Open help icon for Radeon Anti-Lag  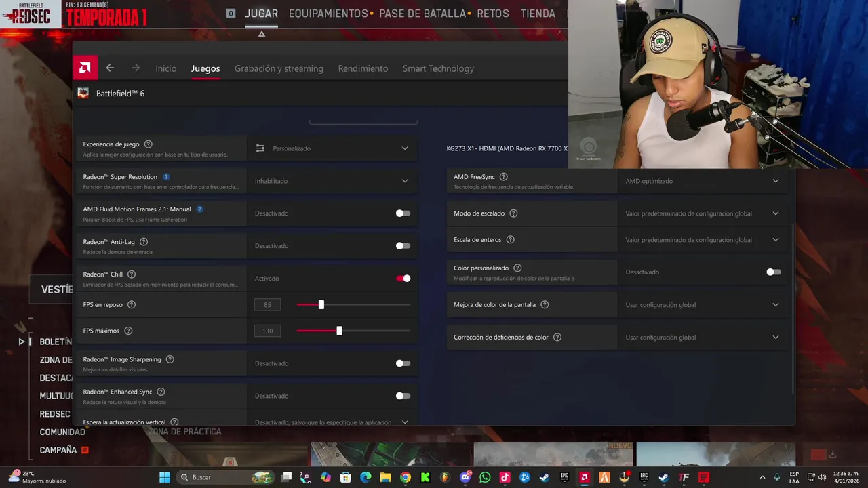coord(143,242)
